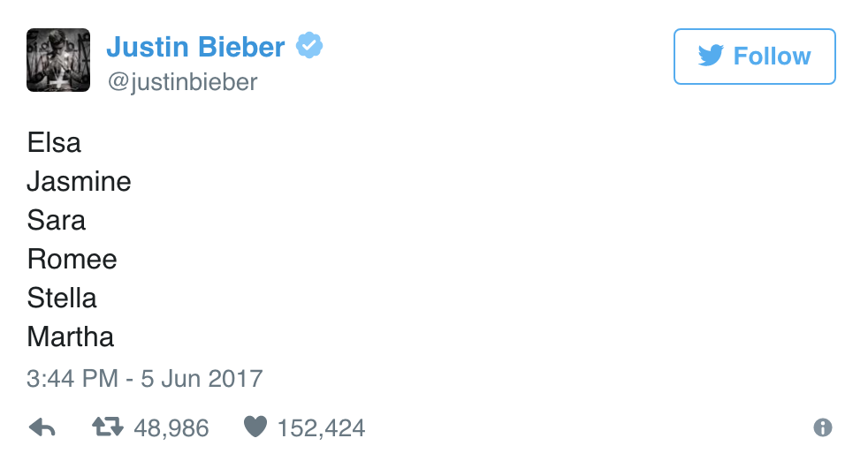868x461 pixels.
Task: View the 152,424 likes count
Action: pyautogui.click(x=321, y=429)
